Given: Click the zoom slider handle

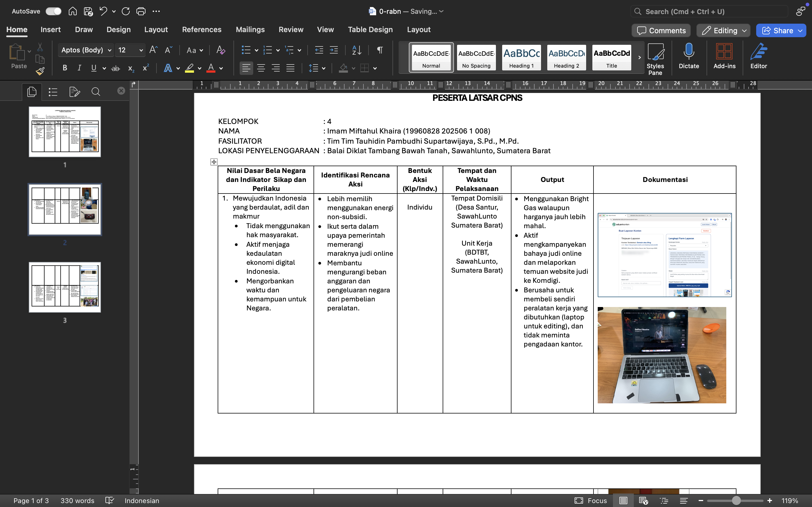Looking at the screenshot, I should pos(736,501).
